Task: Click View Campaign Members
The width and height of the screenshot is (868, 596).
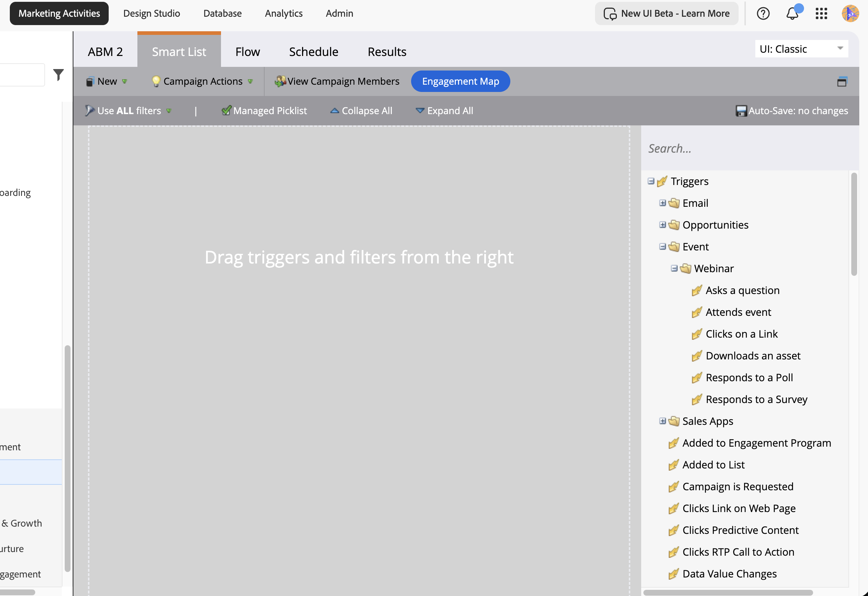Action: [x=337, y=81]
